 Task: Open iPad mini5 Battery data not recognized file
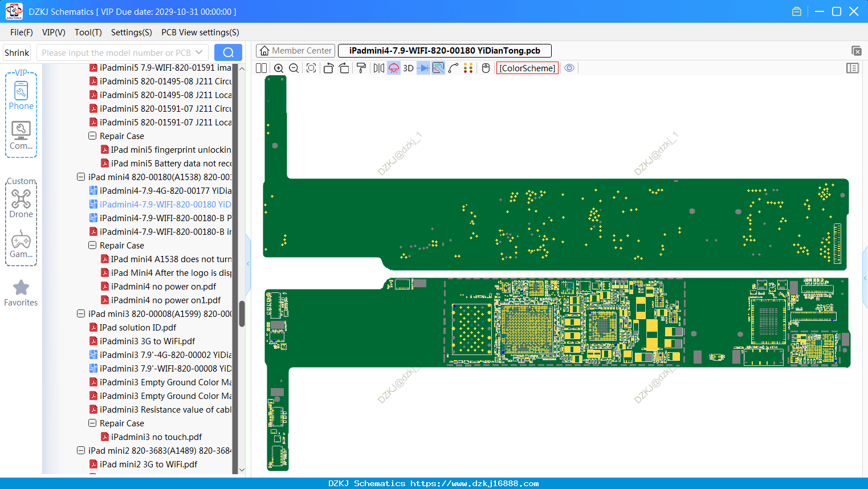pyautogui.click(x=166, y=164)
